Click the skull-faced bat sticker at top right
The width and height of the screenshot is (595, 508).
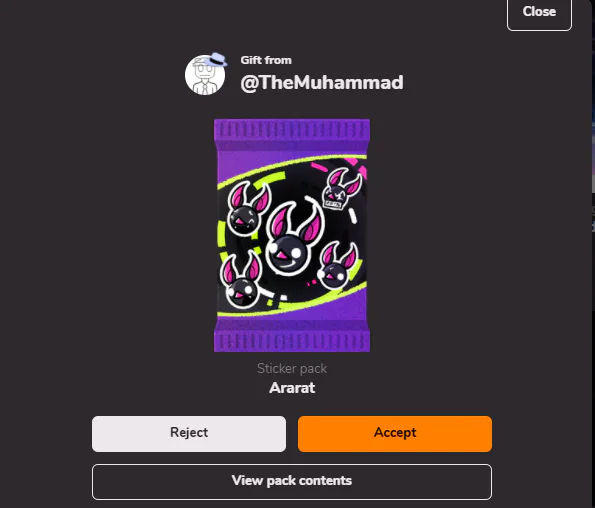point(341,189)
